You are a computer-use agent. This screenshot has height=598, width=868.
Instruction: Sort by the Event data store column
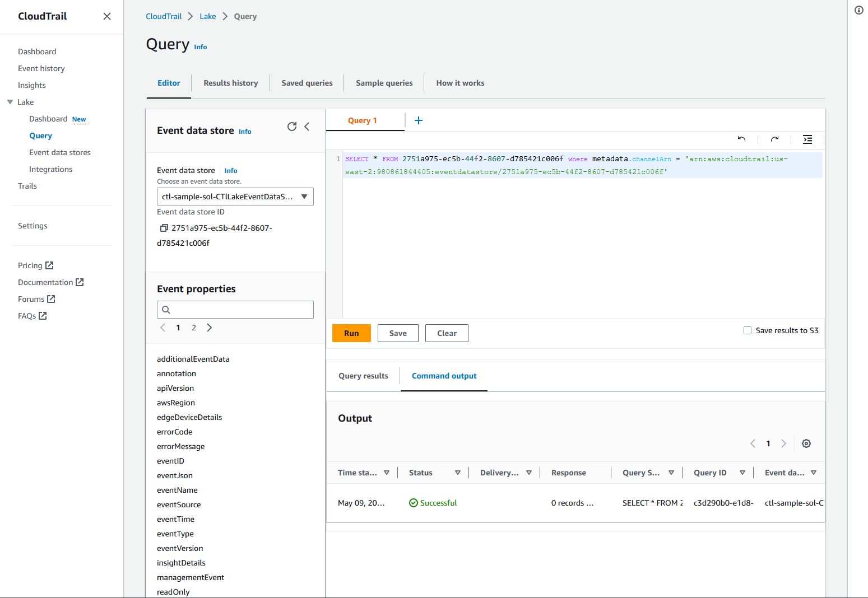tap(814, 473)
